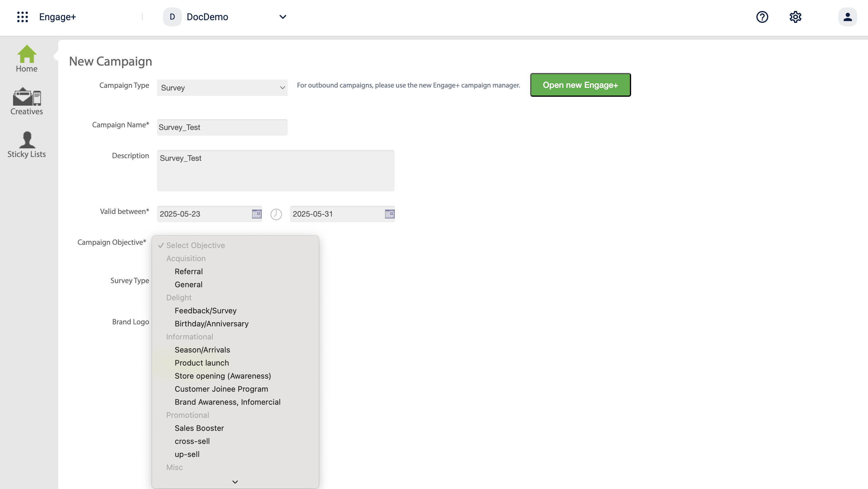This screenshot has width=868, height=489.
Task: Click the Campaign Name input field
Action: pyautogui.click(x=222, y=127)
